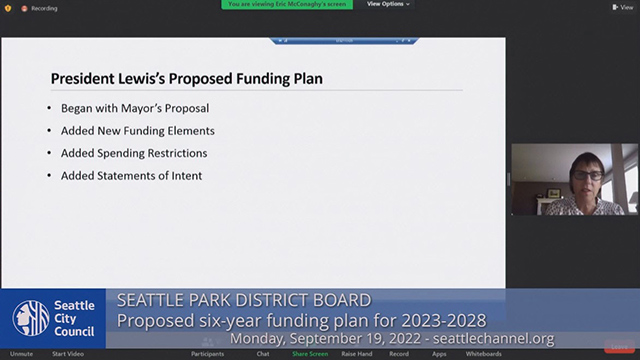This screenshot has height=360, width=640.
Task: Click the Record toolbar button
Action: (399, 354)
